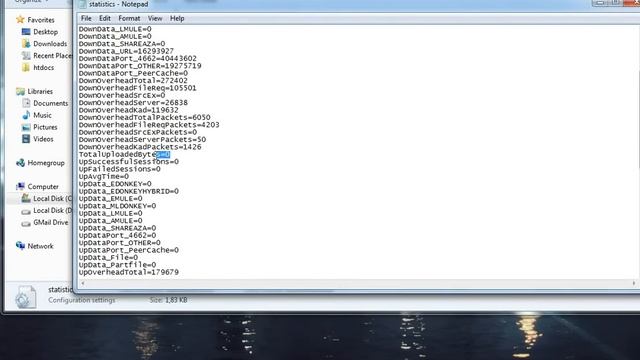
Task: Select Desktop label in navigation pane
Action: pos(45,31)
